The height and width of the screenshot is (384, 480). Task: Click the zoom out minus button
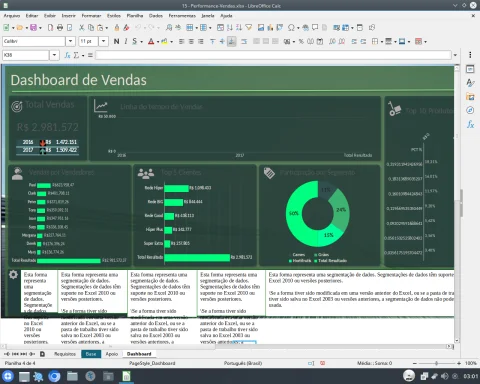(415, 363)
